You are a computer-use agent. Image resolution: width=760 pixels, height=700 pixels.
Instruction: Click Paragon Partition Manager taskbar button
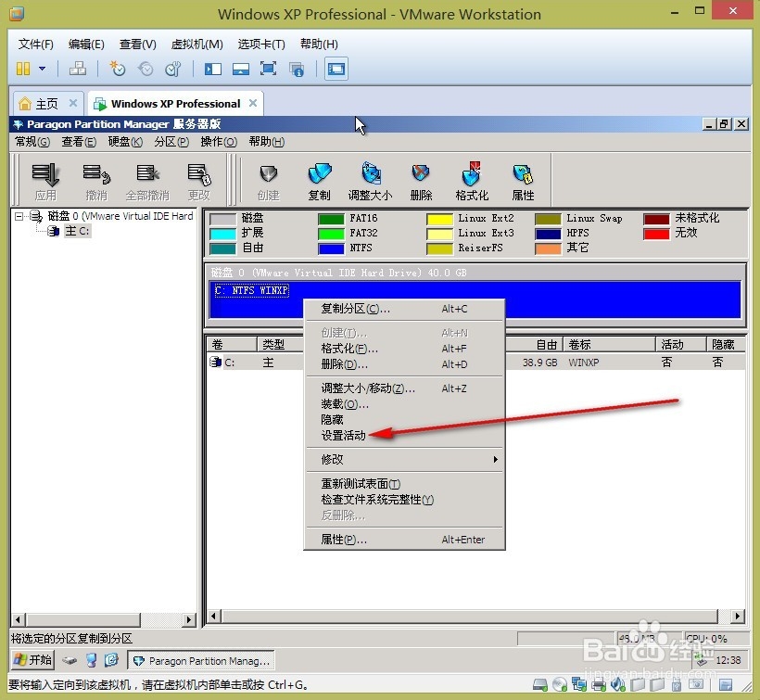pos(201,660)
